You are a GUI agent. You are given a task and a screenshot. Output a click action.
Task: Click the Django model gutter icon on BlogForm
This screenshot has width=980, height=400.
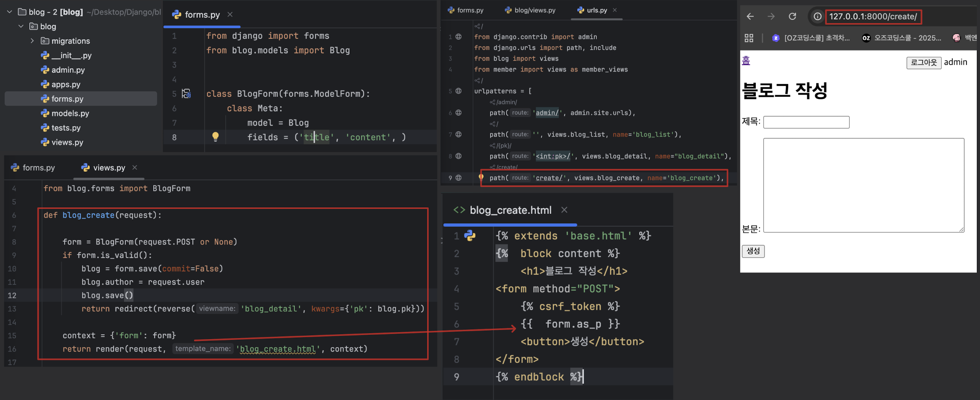186,94
